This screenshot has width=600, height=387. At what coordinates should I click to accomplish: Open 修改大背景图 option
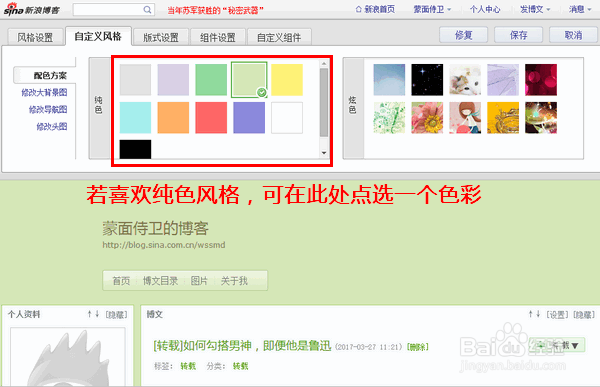tap(44, 93)
